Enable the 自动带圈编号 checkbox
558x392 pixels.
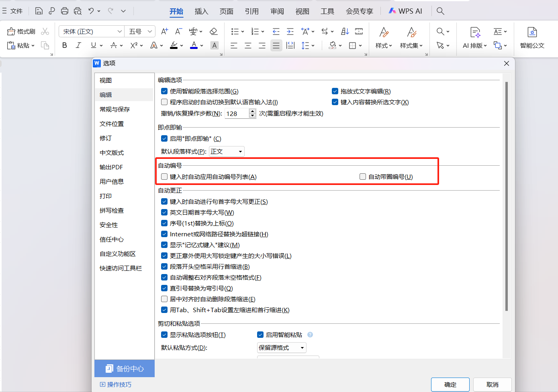(362, 177)
